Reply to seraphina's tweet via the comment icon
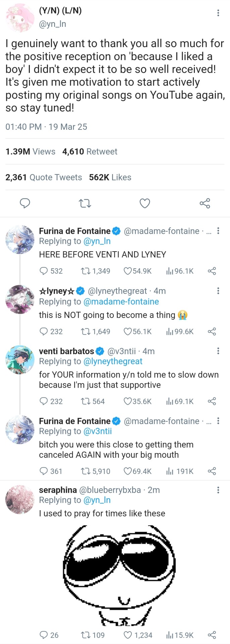 [x=44, y=635]
